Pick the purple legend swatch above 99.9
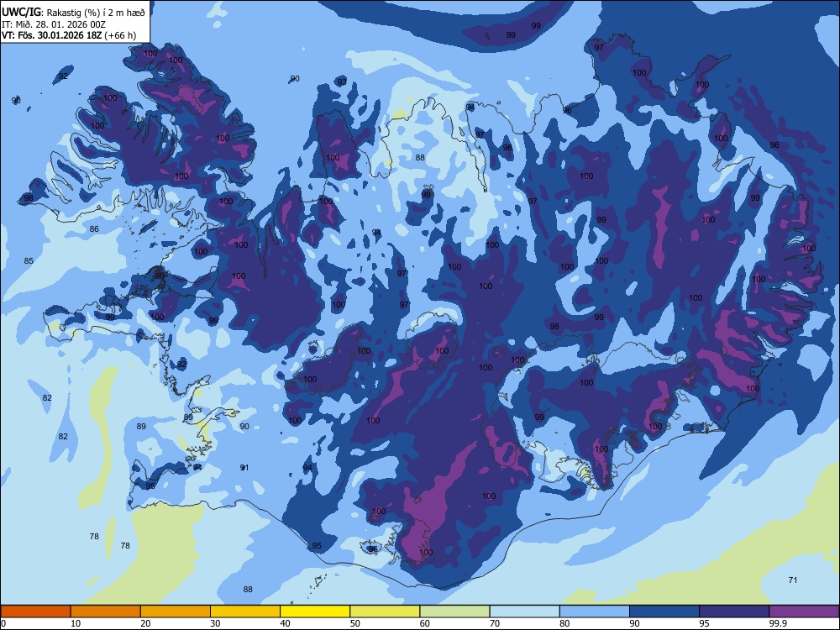 click(804, 612)
